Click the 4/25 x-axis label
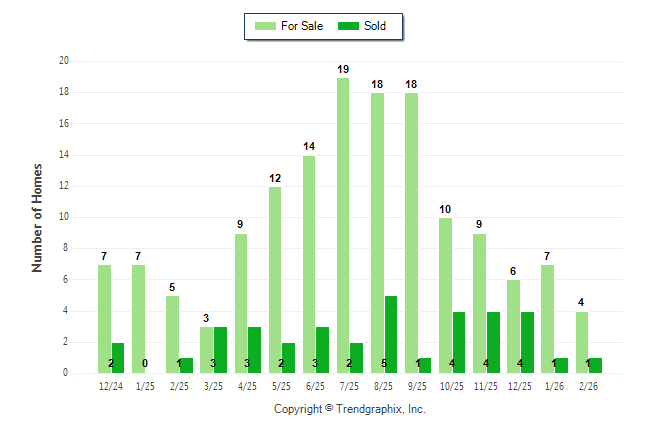This screenshot has width=646, height=434. [248, 385]
